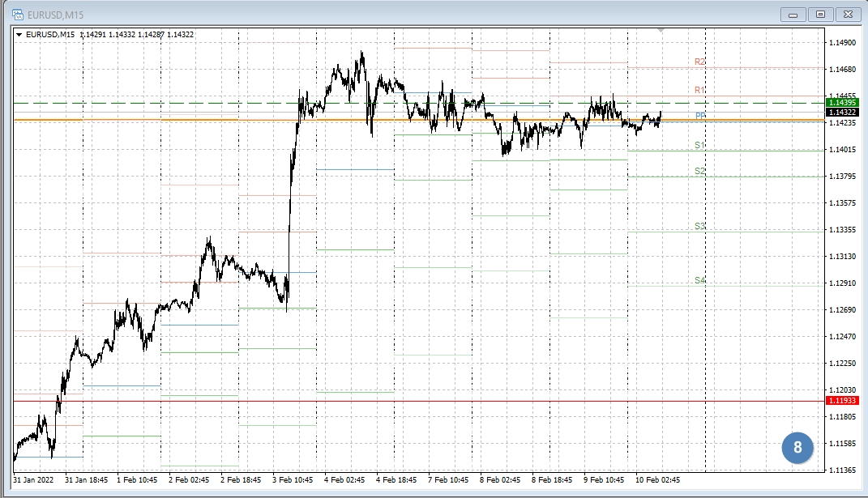This screenshot has width=868, height=498.
Task: Expand the EURUSD,M15 dropdown arrow on chart
Action: point(19,34)
